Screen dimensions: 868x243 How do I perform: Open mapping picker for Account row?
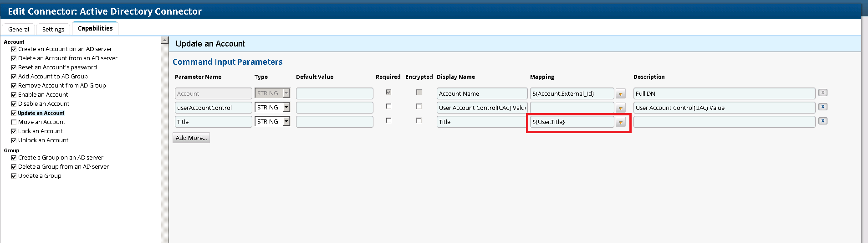pyautogui.click(x=620, y=94)
